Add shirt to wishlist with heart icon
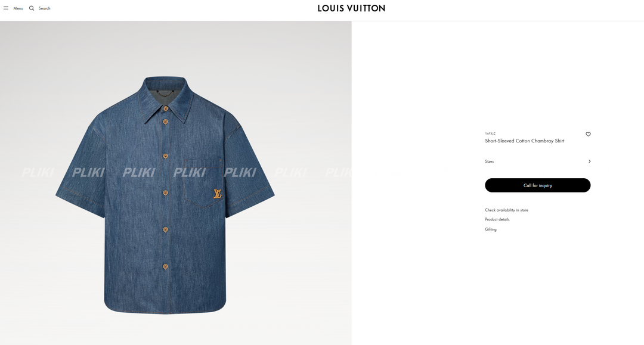Screen dimensions: 644x345 pyautogui.click(x=588, y=134)
